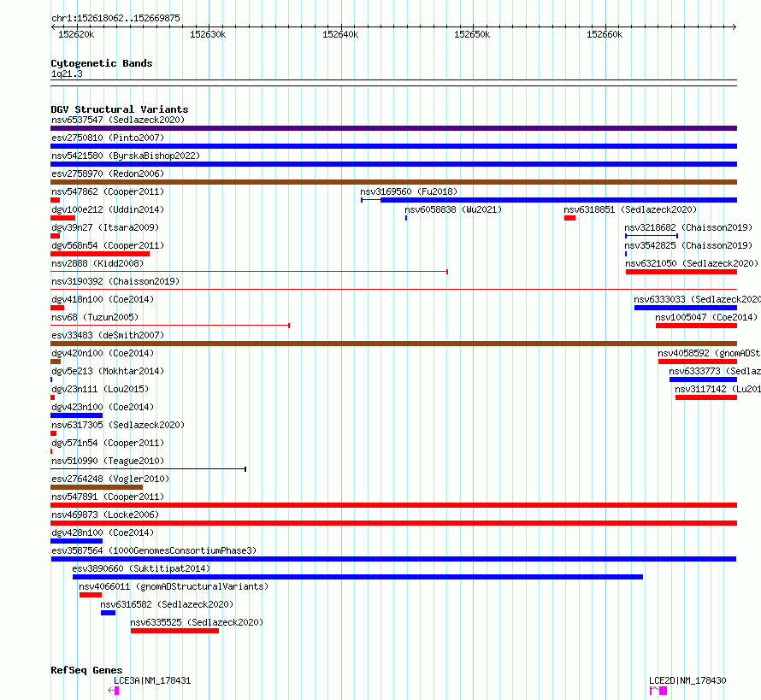
Task: Click esv3587564 (1000GenomesConsortiumPhase3) label
Action: pos(154,550)
